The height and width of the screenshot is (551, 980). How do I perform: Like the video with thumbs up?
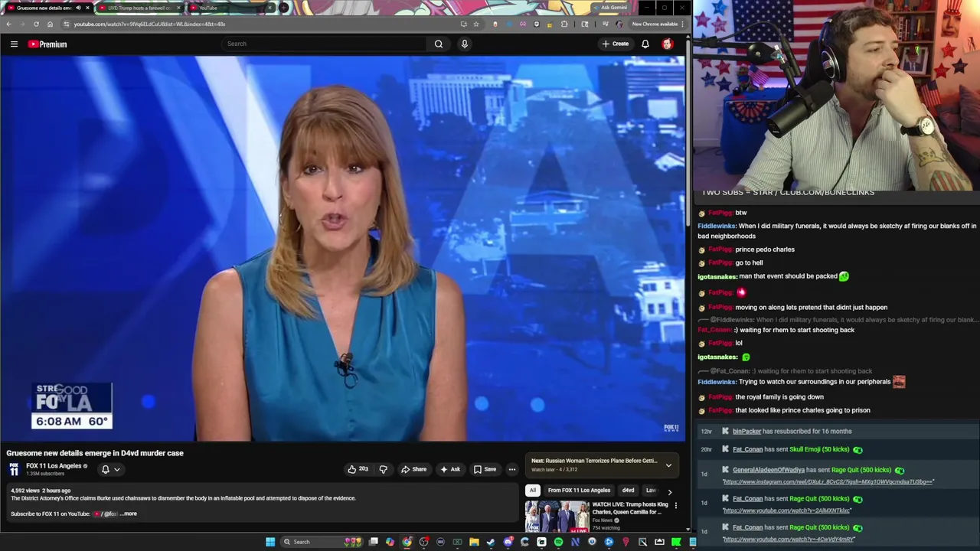tap(358, 469)
